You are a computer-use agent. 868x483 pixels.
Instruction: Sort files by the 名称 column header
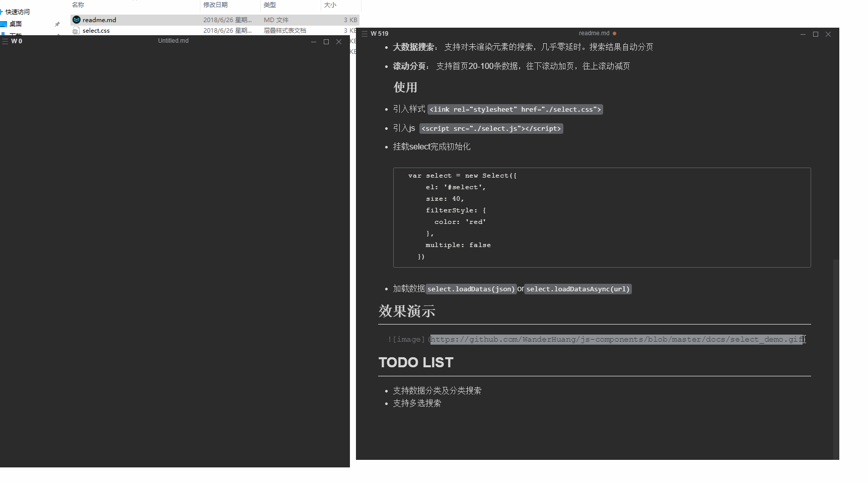coord(78,5)
